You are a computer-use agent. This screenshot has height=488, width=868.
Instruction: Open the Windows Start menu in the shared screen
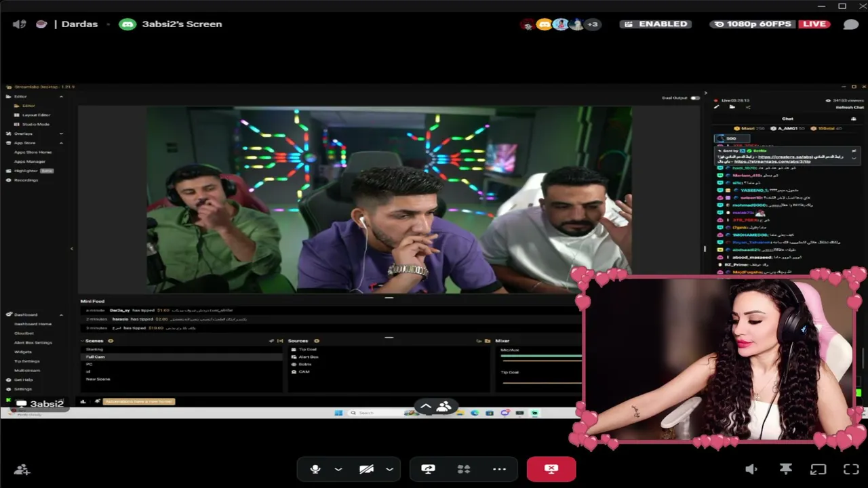(x=338, y=413)
